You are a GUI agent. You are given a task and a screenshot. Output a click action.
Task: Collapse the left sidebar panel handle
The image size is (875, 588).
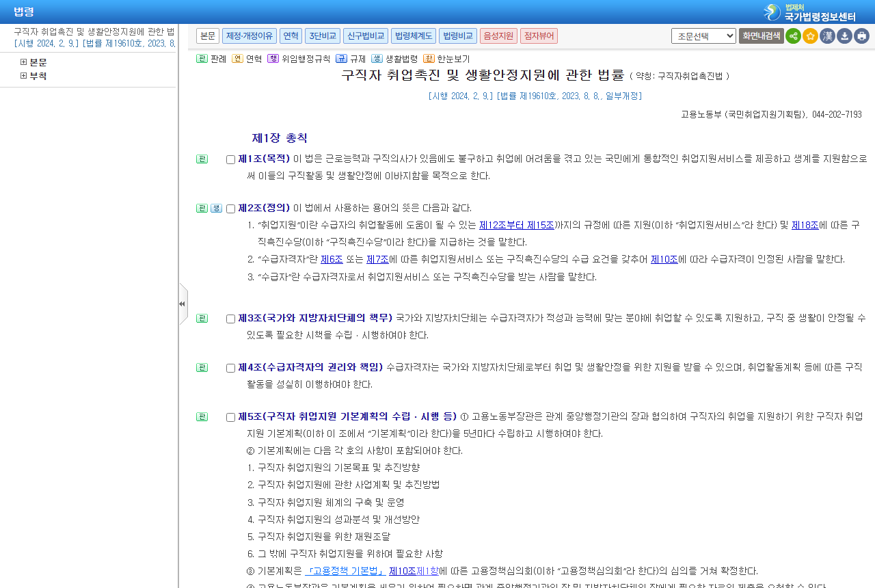click(x=183, y=304)
